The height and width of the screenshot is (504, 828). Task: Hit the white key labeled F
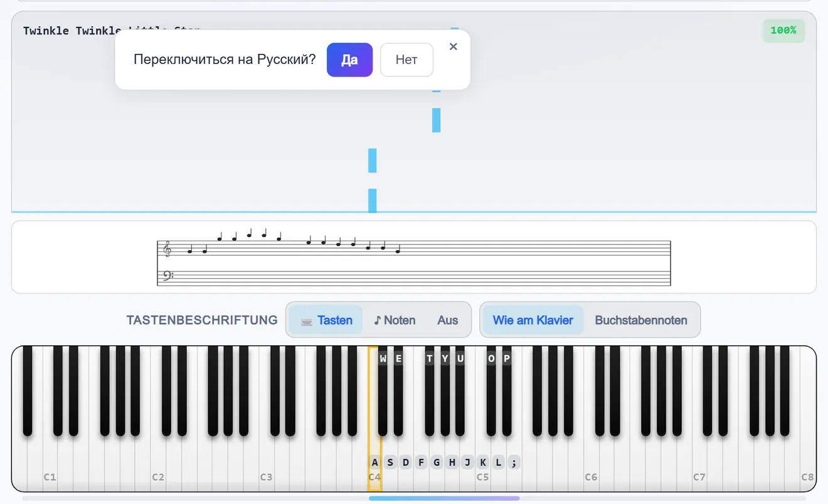[x=421, y=464]
